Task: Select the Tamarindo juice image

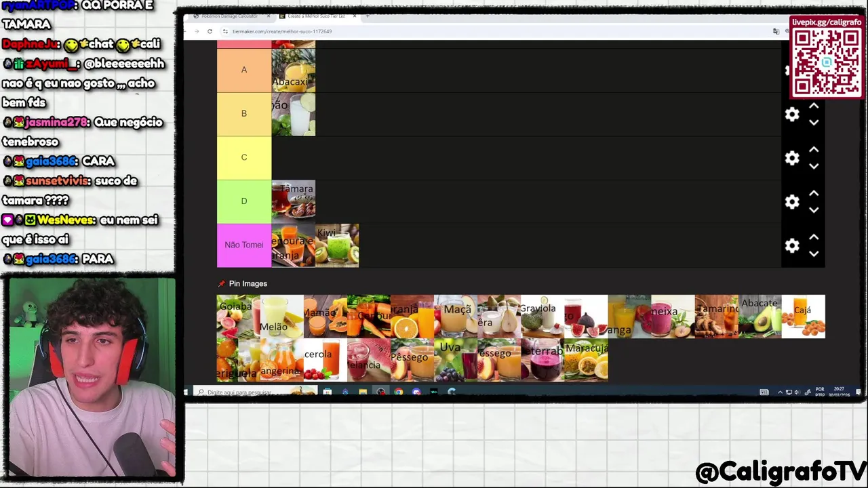Action: coord(716,317)
